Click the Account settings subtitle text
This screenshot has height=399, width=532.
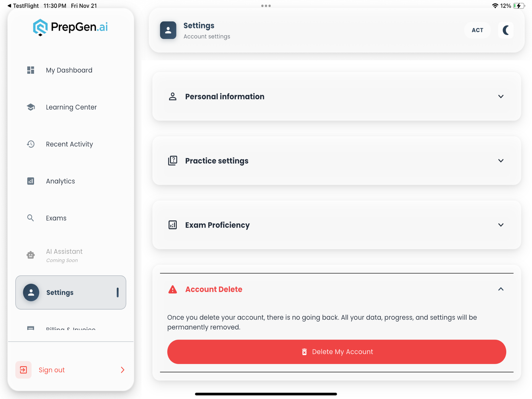click(x=207, y=36)
